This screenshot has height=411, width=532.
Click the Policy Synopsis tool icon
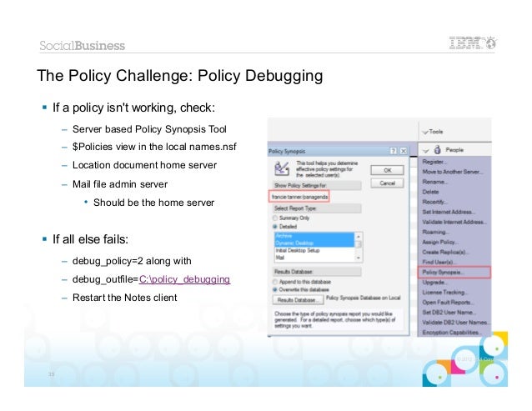(282, 168)
